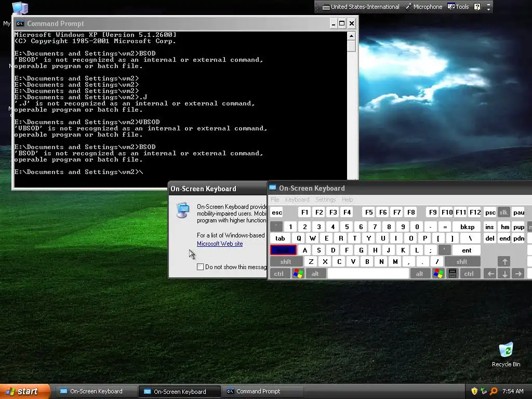Open the Microsoft Web site link
Viewport: 532px width, 399px height.
tap(220, 244)
